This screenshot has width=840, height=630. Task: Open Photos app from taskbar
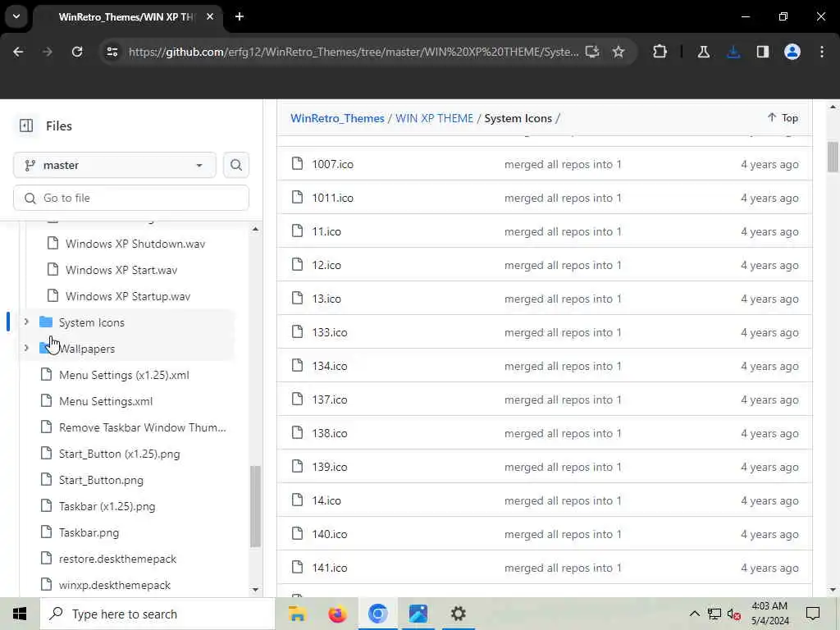pos(418,614)
